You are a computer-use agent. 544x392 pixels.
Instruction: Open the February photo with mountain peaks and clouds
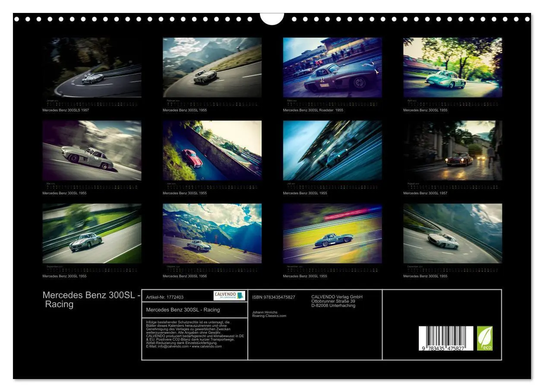click(x=212, y=67)
